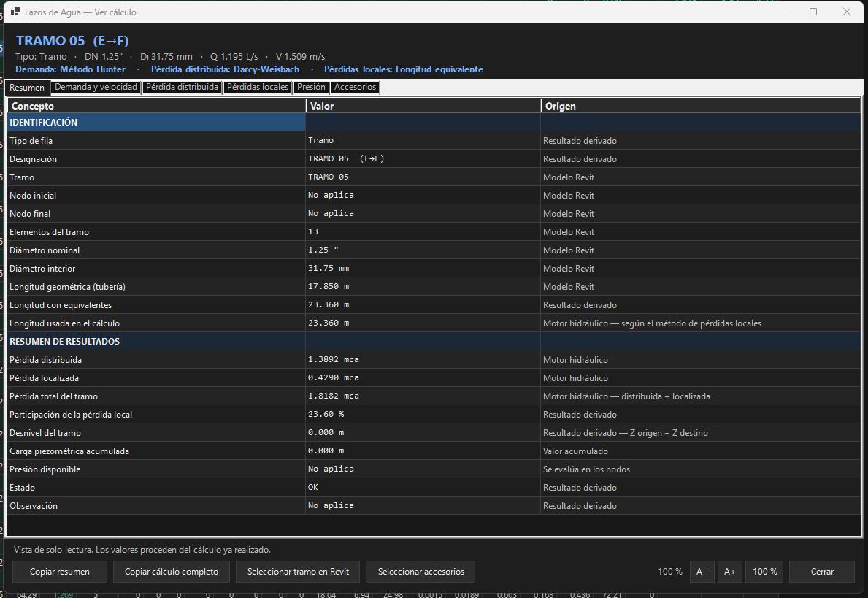Click Copiar cálculo completo
868x598 pixels.
click(172, 572)
